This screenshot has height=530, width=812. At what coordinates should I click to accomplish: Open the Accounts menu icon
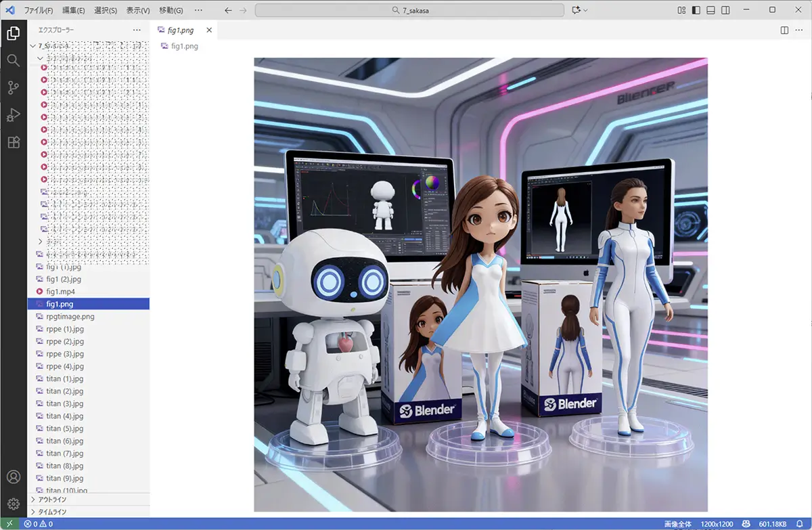13,478
